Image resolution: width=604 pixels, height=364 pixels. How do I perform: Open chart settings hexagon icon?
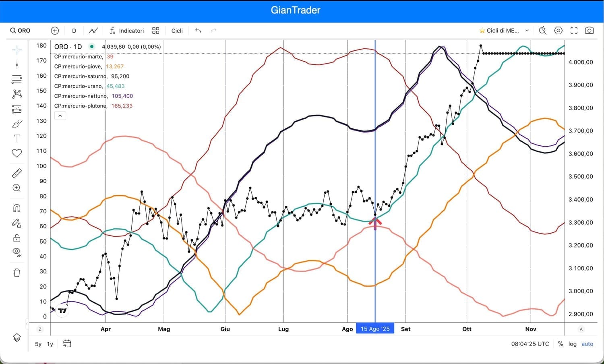[558, 31]
